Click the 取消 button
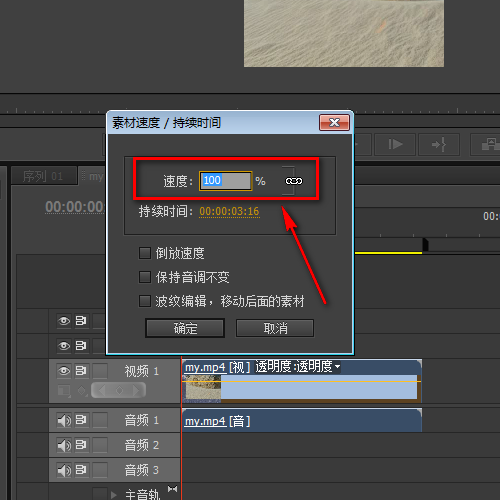Screen dimensions: 500x500 (x=275, y=328)
